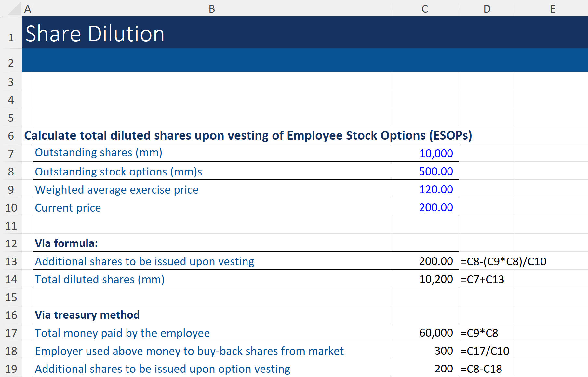Select the Via treasury method heading
The width and height of the screenshot is (588, 377).
point(87,315)
